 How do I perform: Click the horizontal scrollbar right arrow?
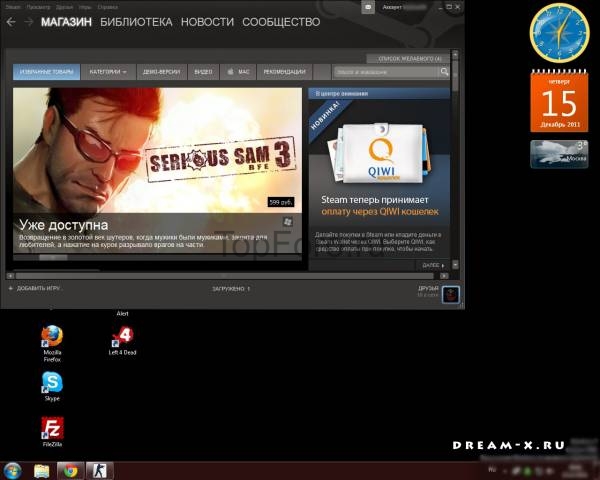444,276
